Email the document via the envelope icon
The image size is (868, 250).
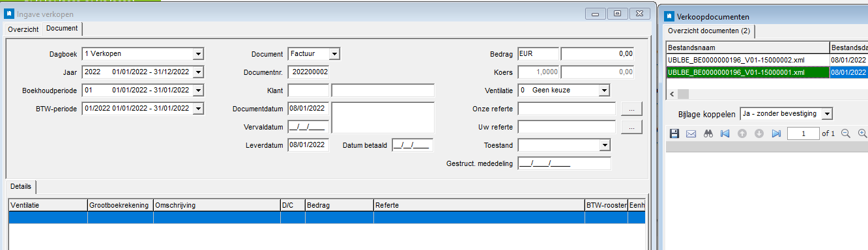click(691, 133)
